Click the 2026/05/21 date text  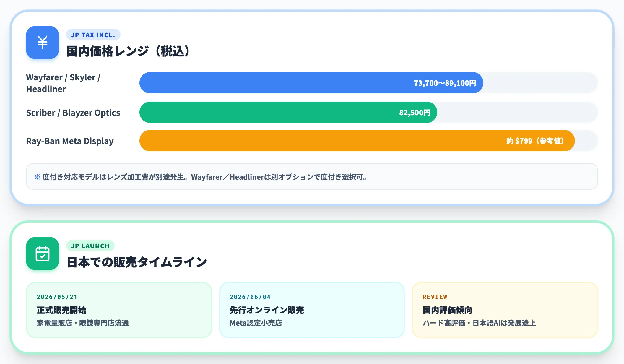tap(57, 297)
